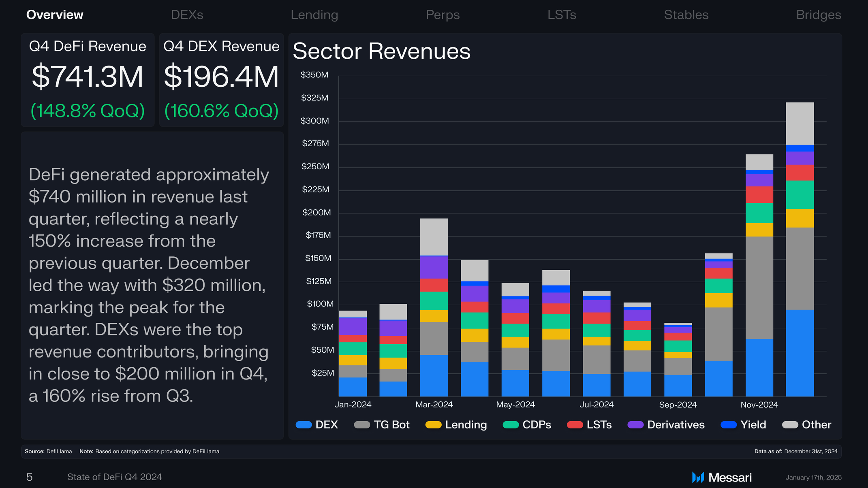Toggle the DEX legend swatch
Viewport: 868px width, 488px height.
click(x=304, y=424)
